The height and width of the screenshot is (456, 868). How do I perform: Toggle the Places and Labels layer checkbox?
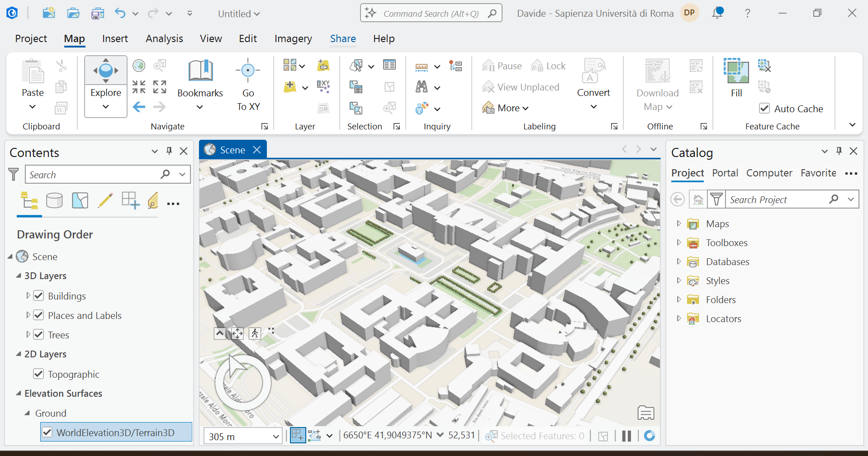tap(38, 315)
